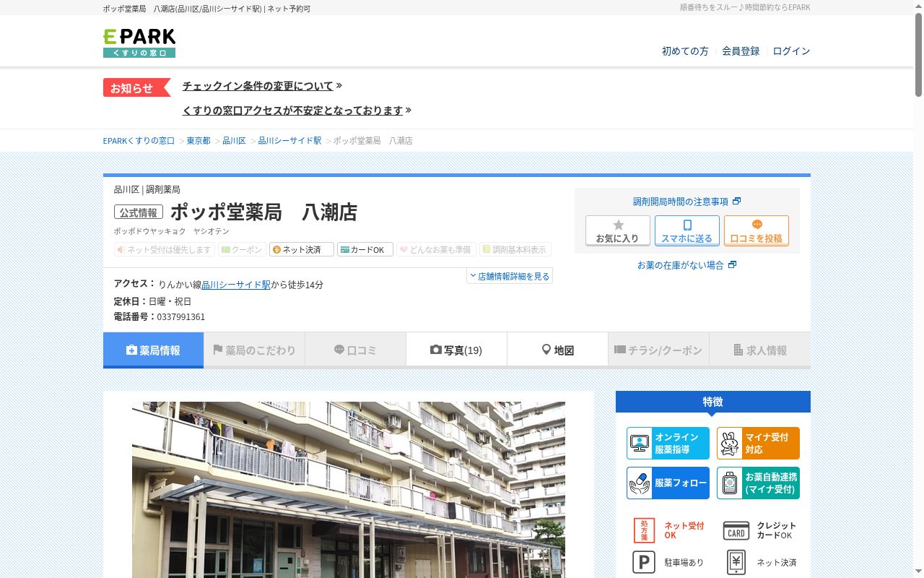Click the クレジットカードOK card icon
The height and width of the screenshot is (578, 924).
click(736, 530)
